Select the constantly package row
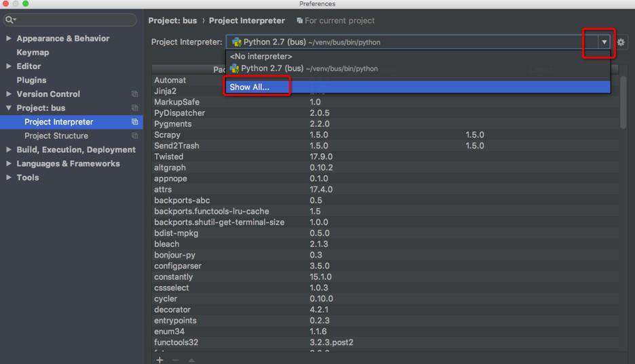Viewport: 635px width, 364px height. [385, 277]
